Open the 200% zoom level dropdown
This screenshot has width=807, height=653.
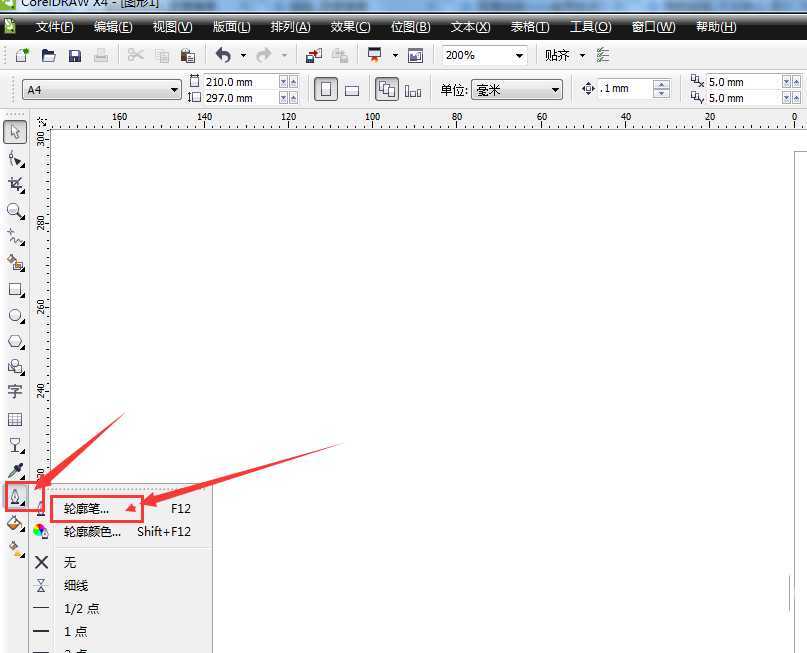(x=519, y=56)
